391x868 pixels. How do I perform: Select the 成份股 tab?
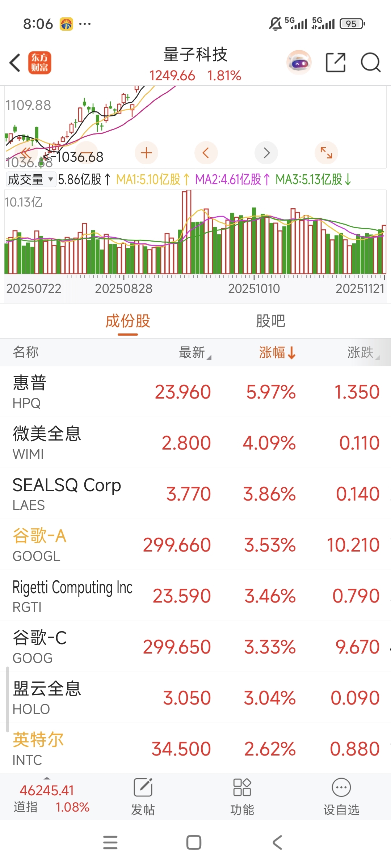128,321
